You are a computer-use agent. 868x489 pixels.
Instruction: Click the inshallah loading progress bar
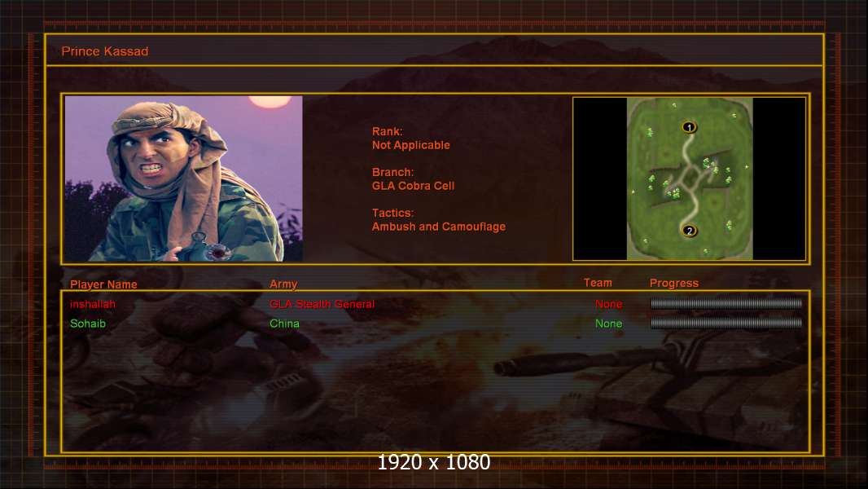(x=726, y=303)
